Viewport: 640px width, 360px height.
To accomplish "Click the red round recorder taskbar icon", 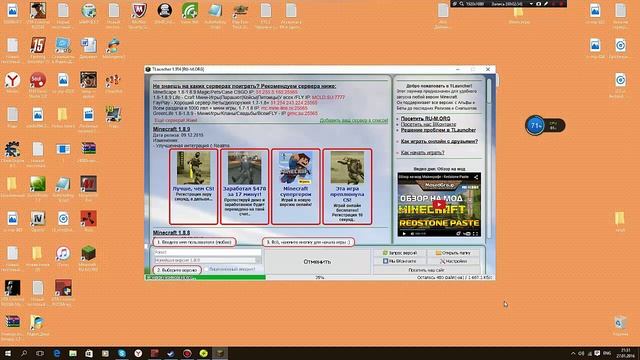I will [x=187, y=353].
